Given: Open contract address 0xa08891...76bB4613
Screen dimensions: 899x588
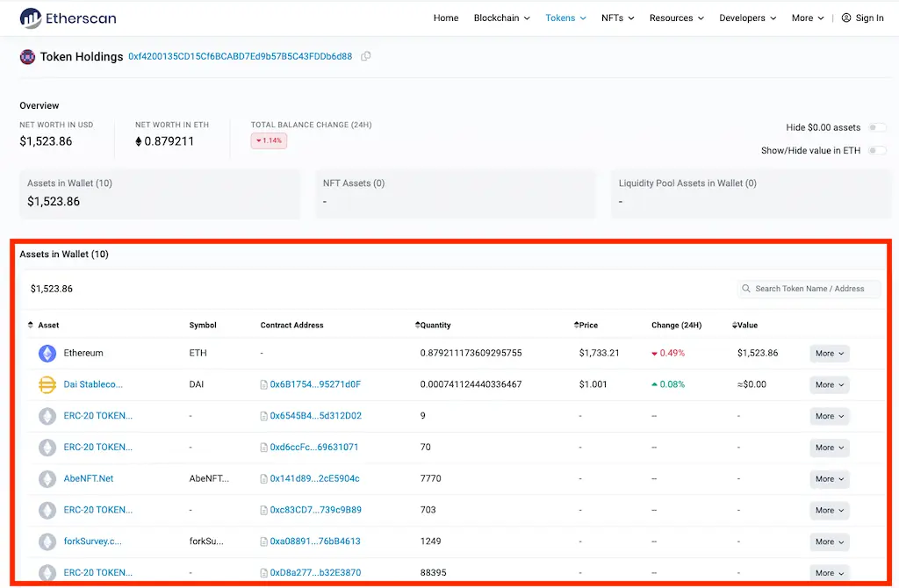Looking at the screenshot, I should click(315, 541).
